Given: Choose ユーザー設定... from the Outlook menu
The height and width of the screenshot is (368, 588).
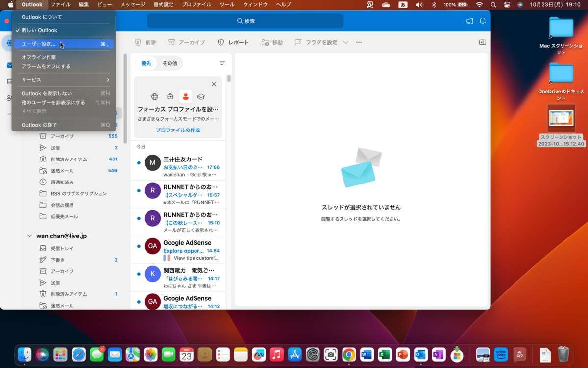Looking at the screenshot, I should coord(64,44).
